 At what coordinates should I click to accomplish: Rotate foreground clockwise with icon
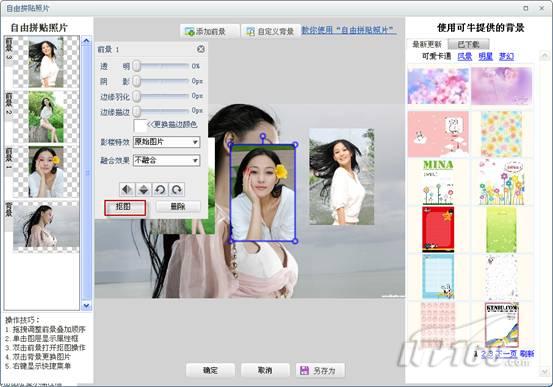tap(176, 190)
